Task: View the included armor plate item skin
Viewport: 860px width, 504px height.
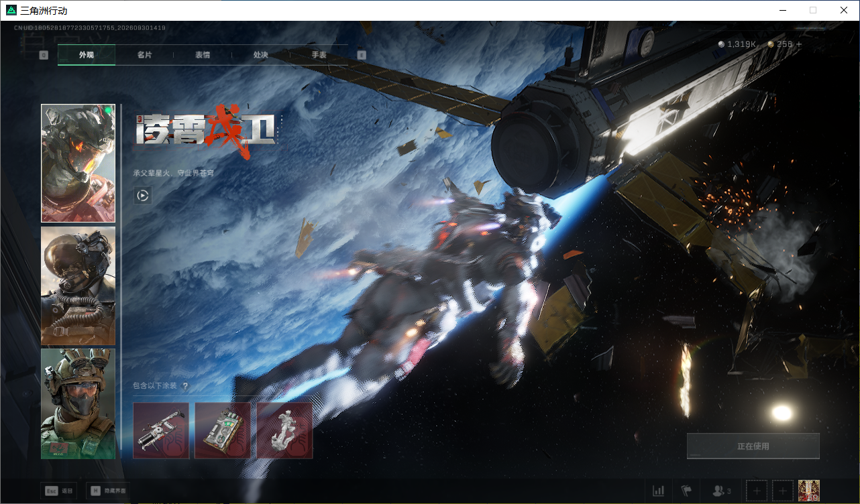Action: click(x=223, y=430)
